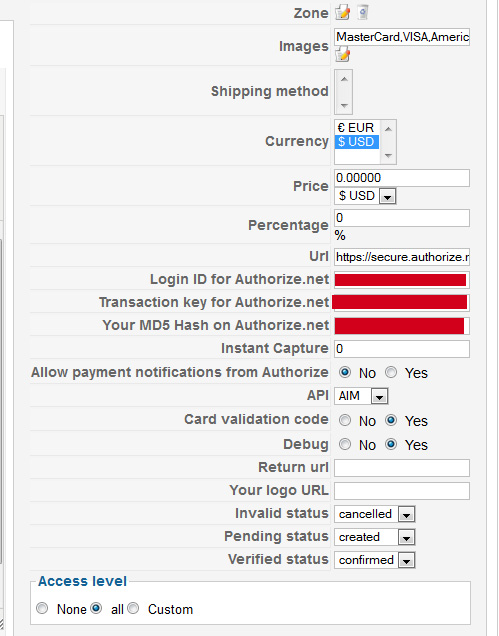Choose None access level
The height and width of the screenshot is (636, 499).
point(42,608)
